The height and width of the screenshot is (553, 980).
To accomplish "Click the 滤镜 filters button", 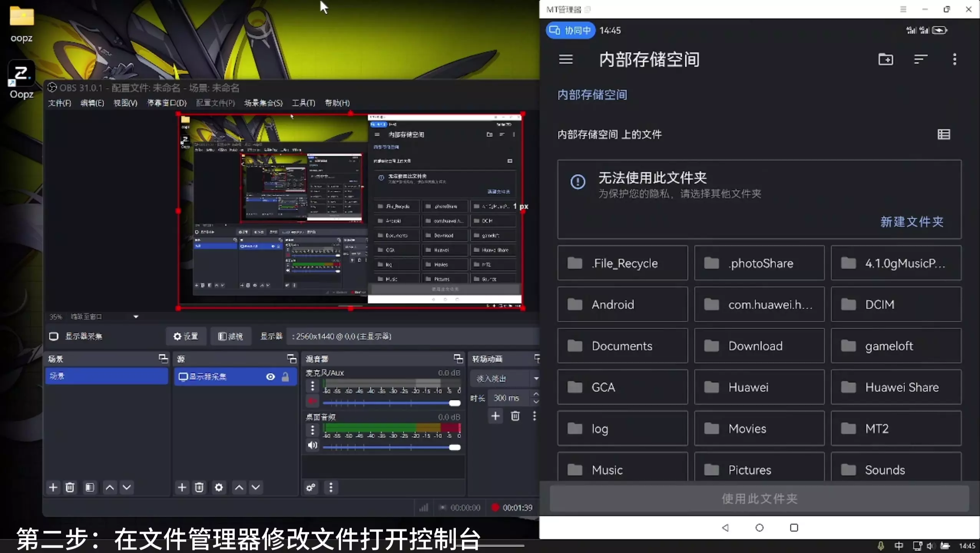I will 230,336.
